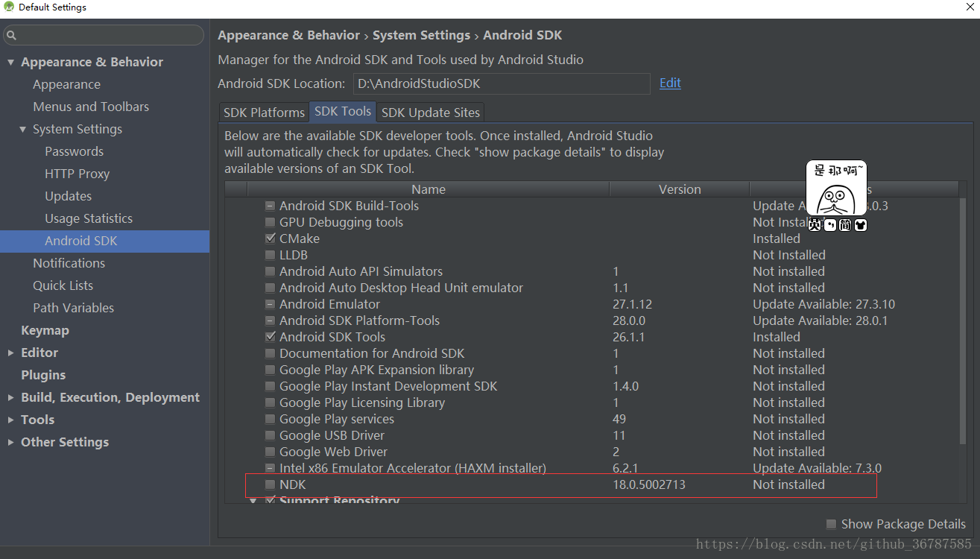Open the Appearance settings page
980x559 pixels.
point(66,84)
